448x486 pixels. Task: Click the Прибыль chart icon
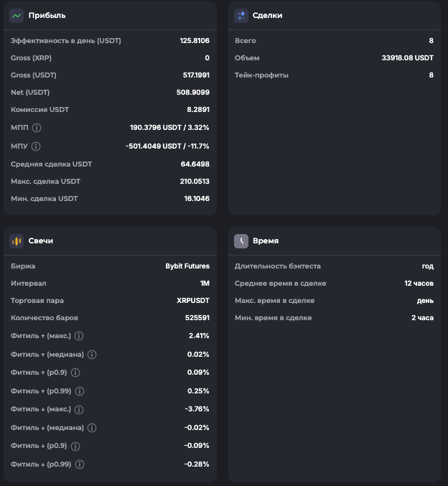click(x=17, y=15)
